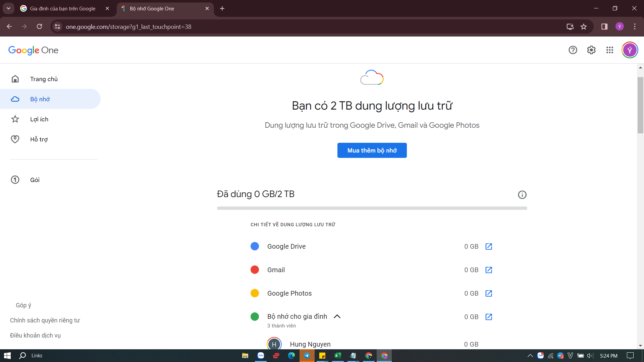Open family storage external link icon

[489, 317]
